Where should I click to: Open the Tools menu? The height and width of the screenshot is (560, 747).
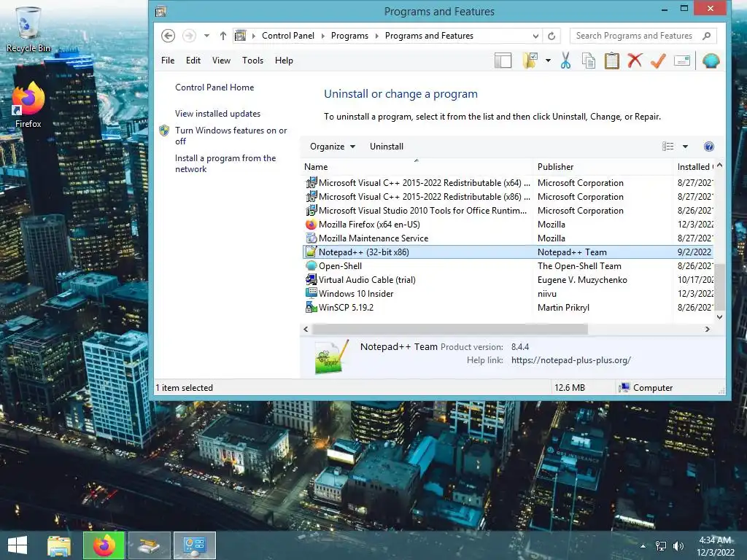(252, 61)
